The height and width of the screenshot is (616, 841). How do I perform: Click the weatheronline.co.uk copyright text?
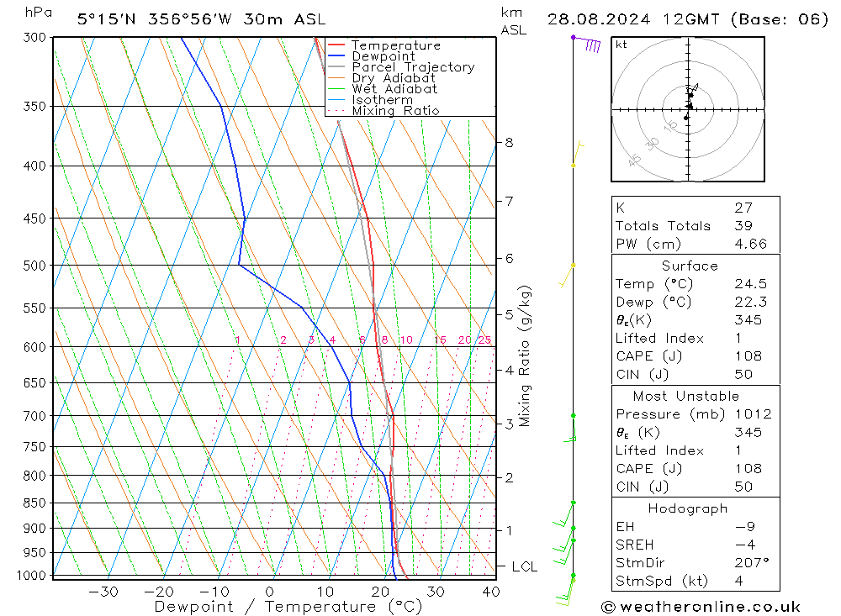coord(701,607)
